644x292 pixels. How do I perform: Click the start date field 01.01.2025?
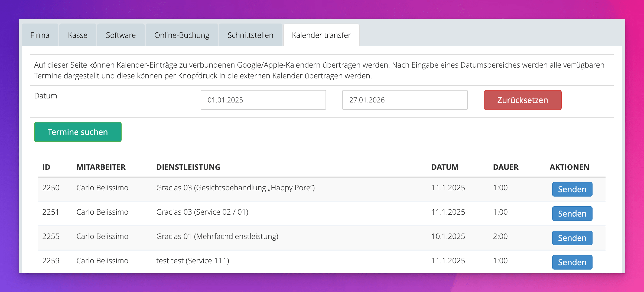(x=263, y=100)
